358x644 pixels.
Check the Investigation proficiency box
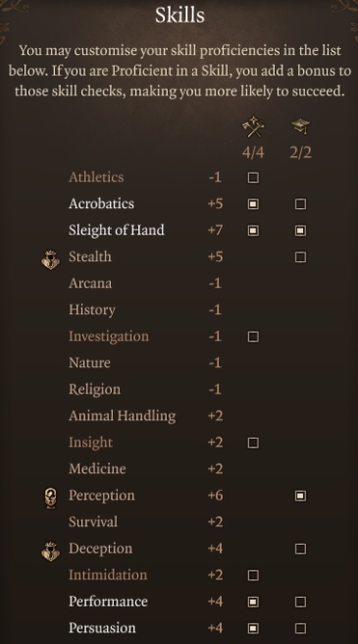pyautogui.click(x=253, y=337)
